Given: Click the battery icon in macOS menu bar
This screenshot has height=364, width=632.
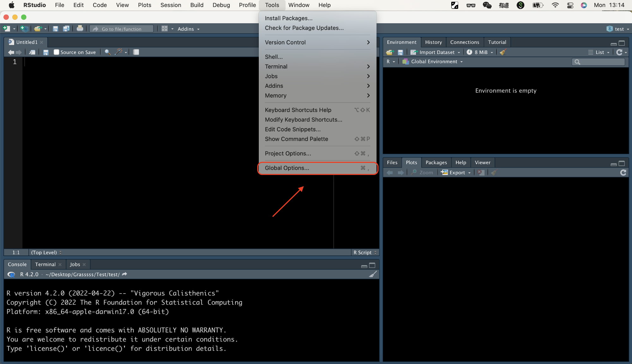Looking at the screenshot, I should (538, 5).
